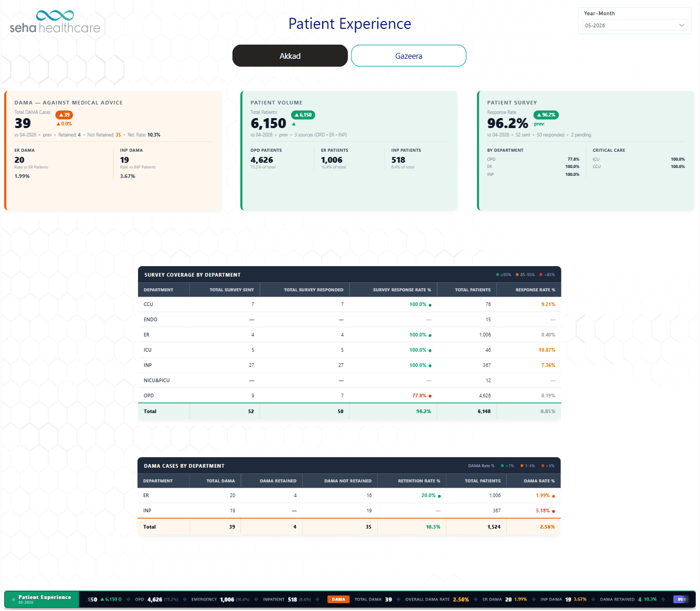
Task: Sort by Survey Response Rate % header
Action: [393, 290]
